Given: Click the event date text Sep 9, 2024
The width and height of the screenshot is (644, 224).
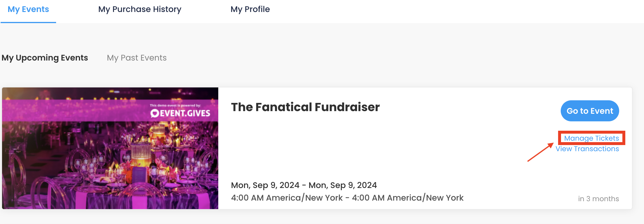Looking at the screenshot, I should click(304, 185).
